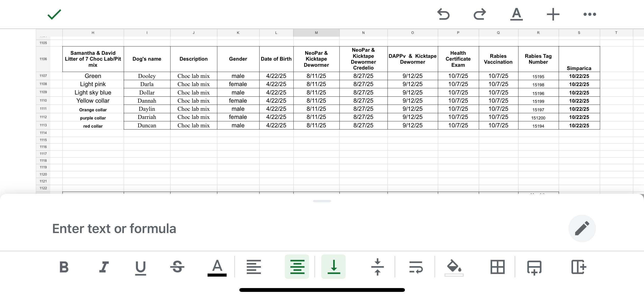
Task: Toggle bold formatting
Action: (x=64, y=267)
